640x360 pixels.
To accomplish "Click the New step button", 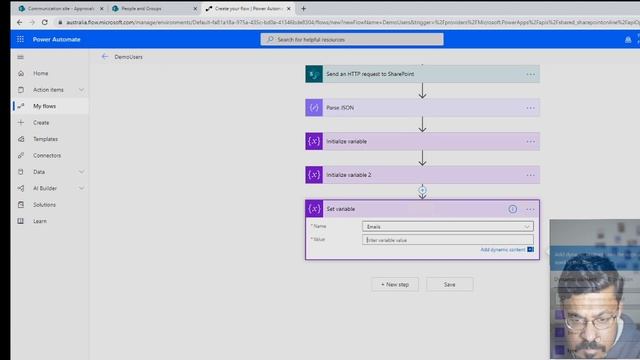I will (x=395, y=284).
